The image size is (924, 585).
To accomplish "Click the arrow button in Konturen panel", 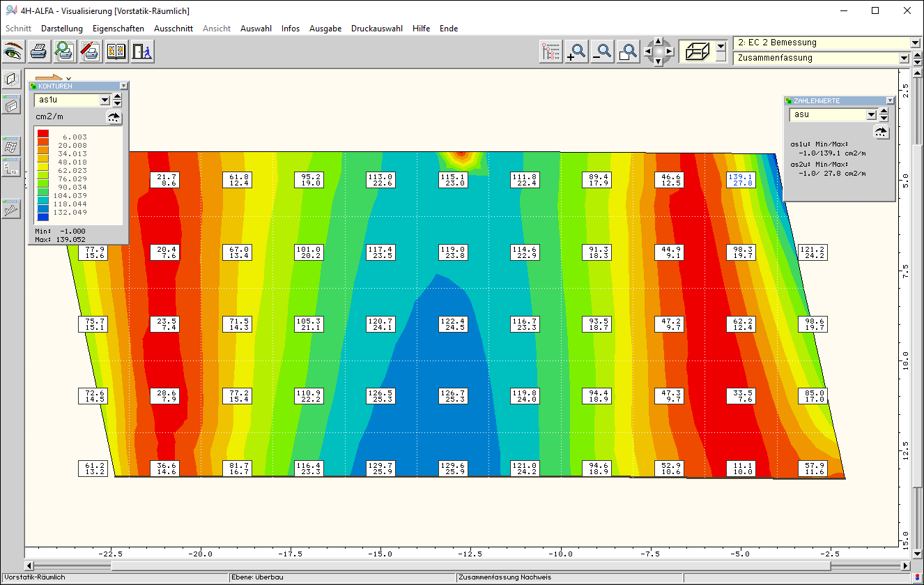I will tap(114, 117).
